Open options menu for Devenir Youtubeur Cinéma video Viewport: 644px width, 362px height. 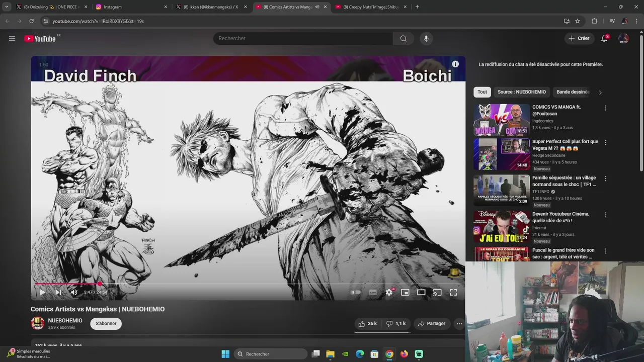[605, 215]
